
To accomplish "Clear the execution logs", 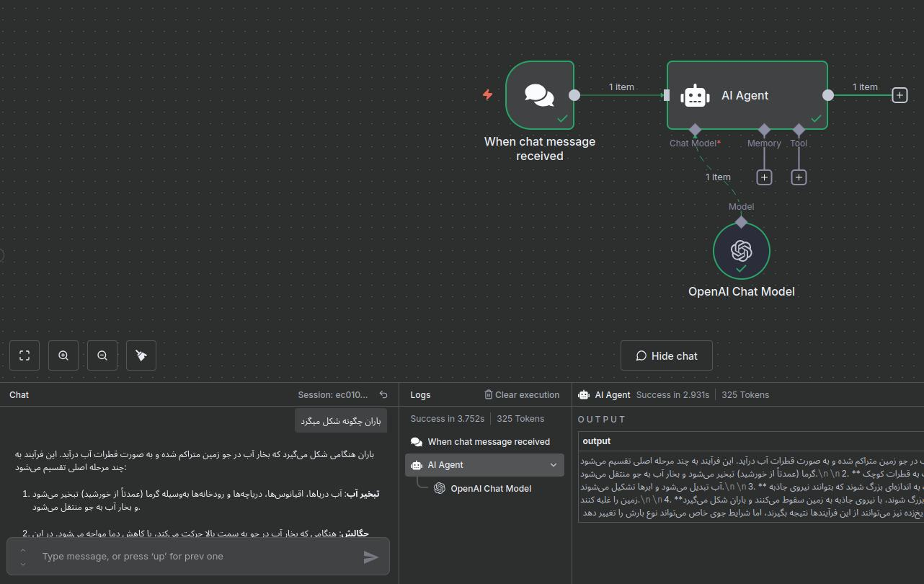I will pyautogui.click(x=521, y=395).
